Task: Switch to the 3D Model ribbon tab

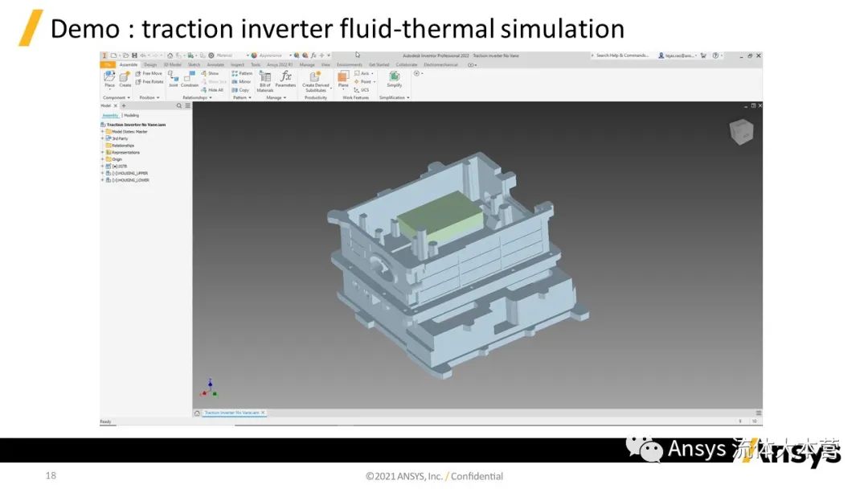Action: click(172, 65)
